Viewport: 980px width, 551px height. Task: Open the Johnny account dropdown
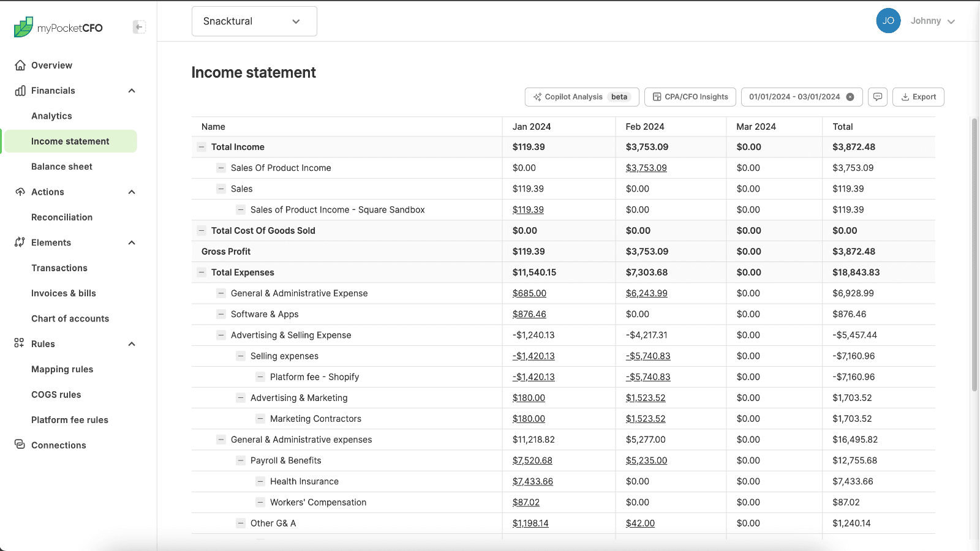(x=932, y=20)
